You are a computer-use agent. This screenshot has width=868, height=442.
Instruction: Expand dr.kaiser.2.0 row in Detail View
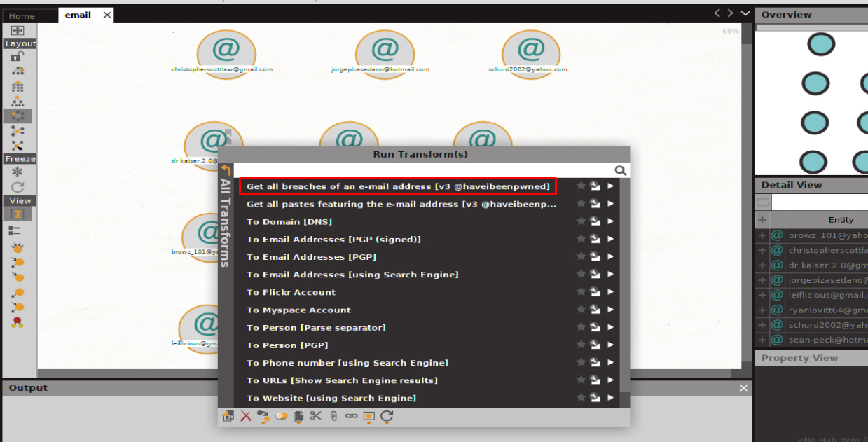pos(762,265)
